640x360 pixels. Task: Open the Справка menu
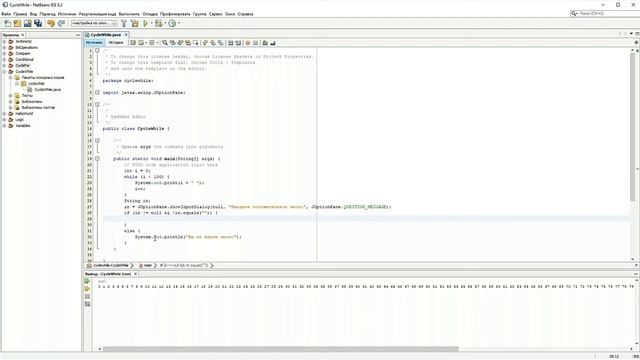click(x=245, y=14)
